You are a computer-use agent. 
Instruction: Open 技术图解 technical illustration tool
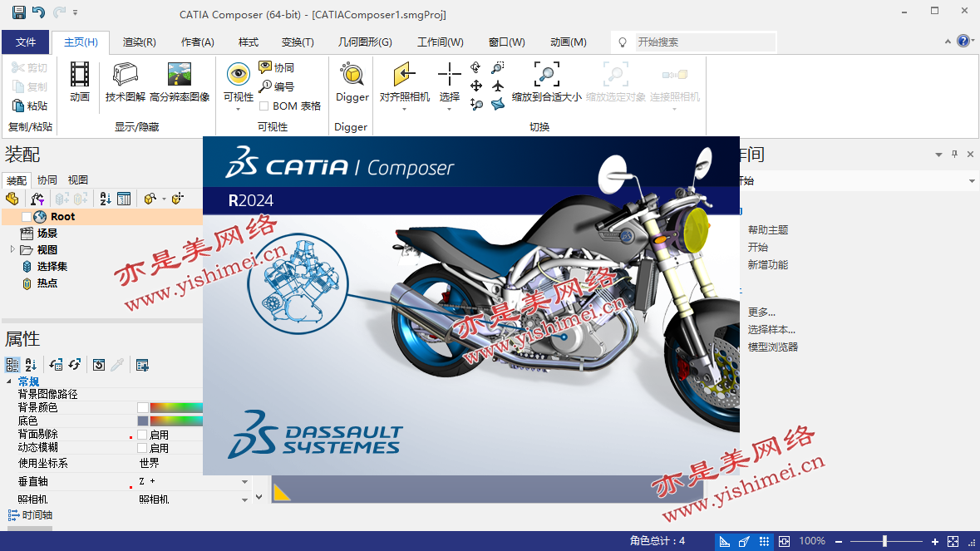point(125,81)
